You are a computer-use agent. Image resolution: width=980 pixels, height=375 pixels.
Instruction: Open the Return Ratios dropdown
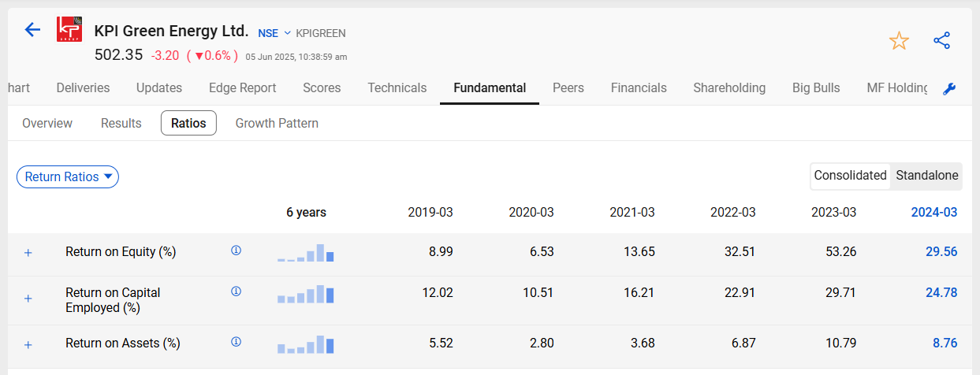(x=68, y=176)
